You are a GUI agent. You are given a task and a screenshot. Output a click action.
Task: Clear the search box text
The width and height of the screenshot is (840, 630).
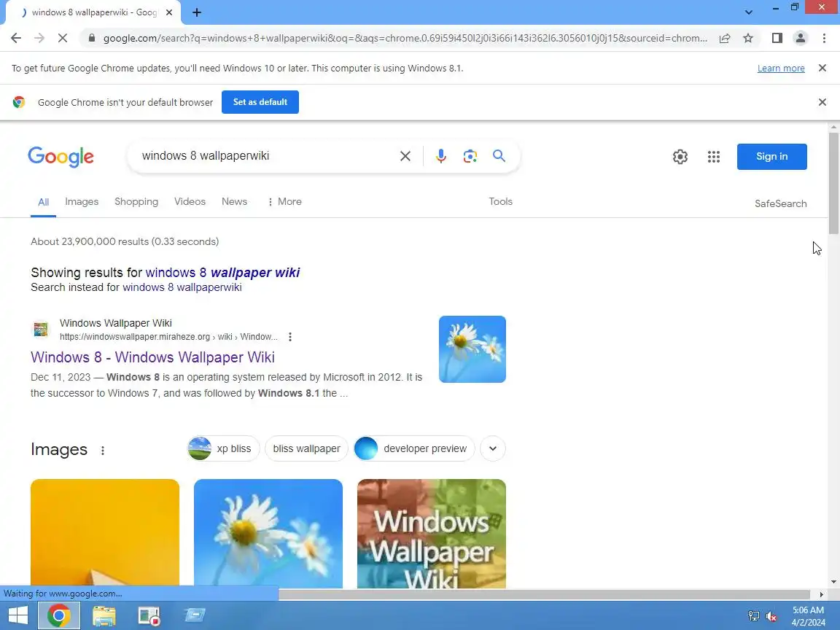(405, 156)
